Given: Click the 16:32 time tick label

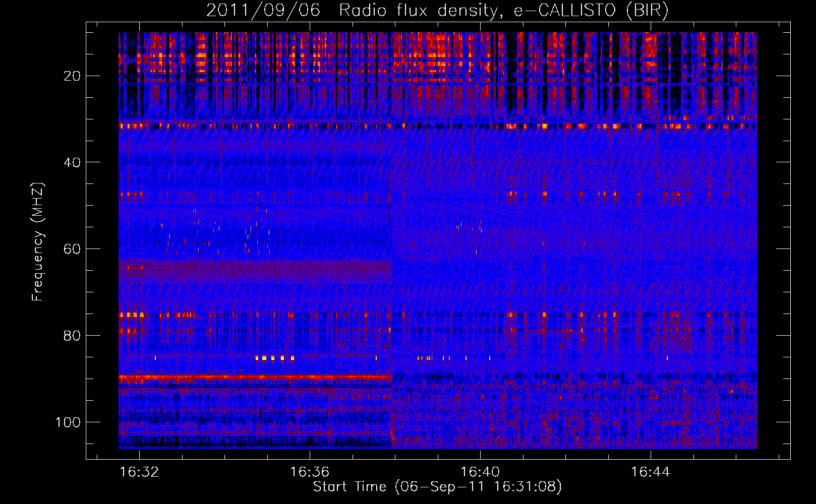Looking at the screenshot, I should [140, 472].
